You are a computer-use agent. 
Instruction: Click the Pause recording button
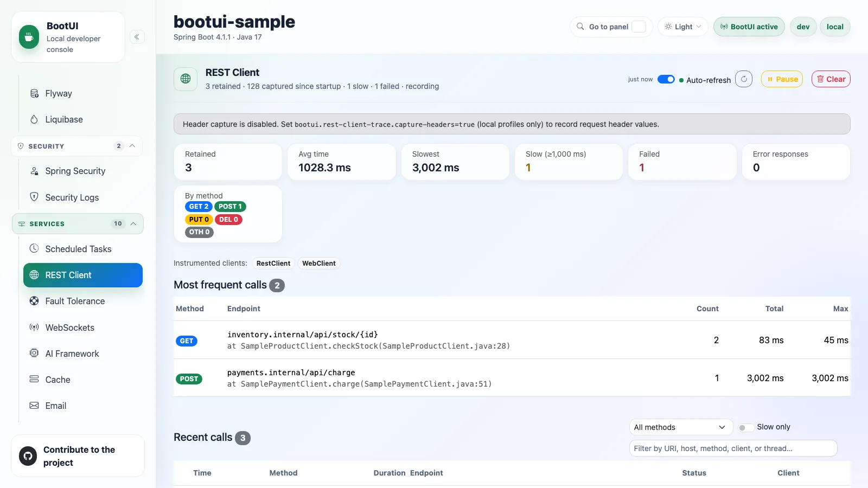782,79
